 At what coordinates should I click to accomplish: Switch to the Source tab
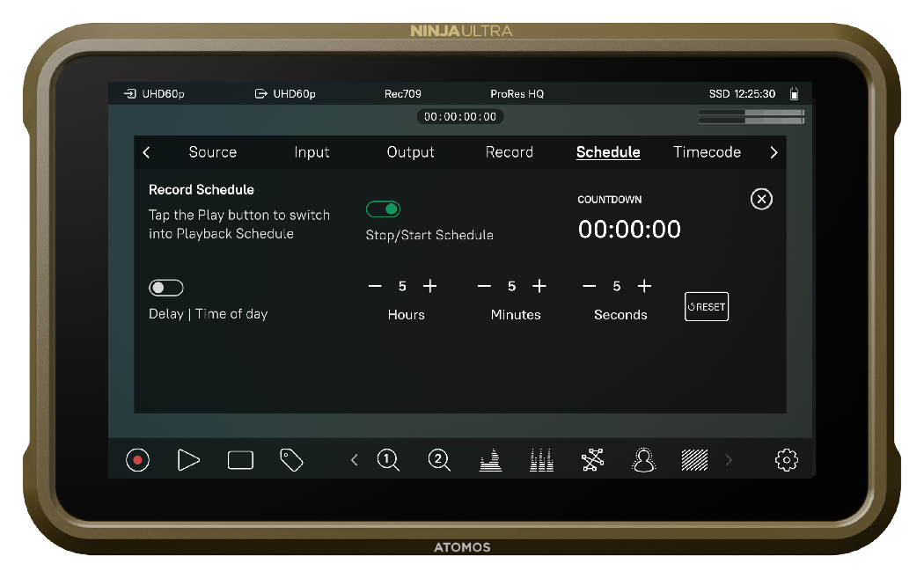[x=213, y=152]
